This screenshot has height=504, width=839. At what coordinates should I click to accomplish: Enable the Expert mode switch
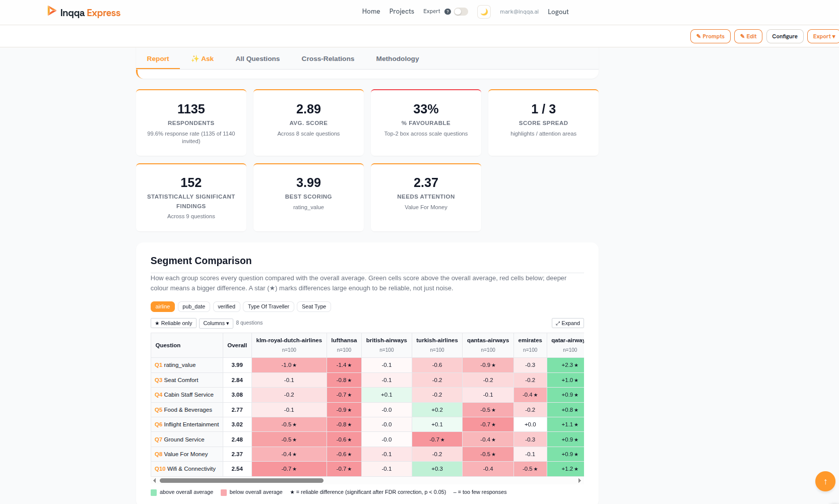point(461,12)
